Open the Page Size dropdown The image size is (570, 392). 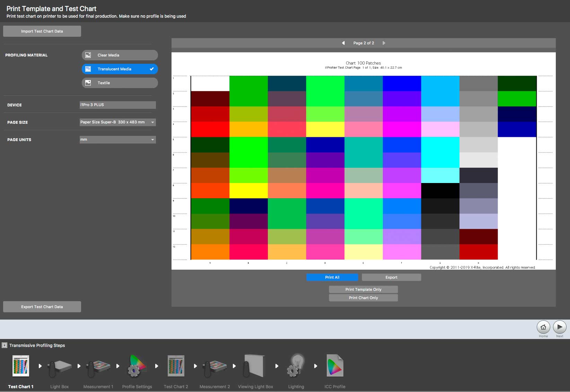[x=118, y=122]
